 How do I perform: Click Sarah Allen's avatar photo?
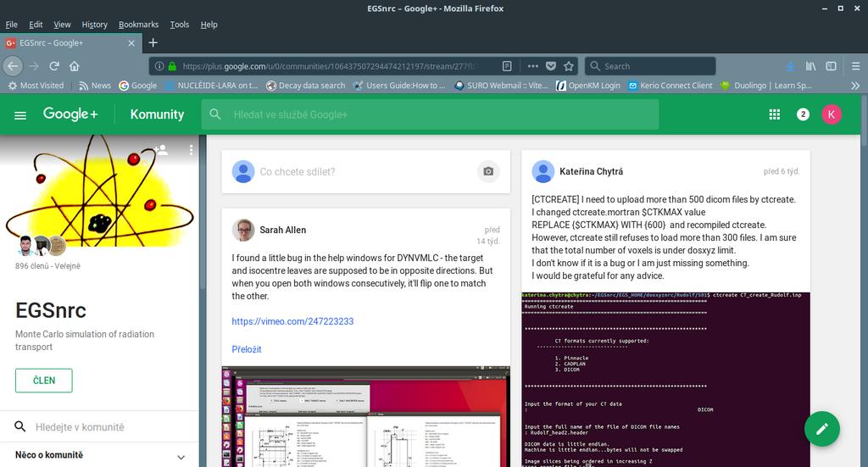(243, 231)
